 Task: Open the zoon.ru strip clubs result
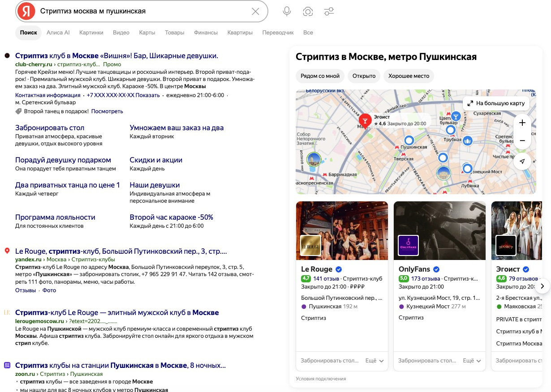[120, 366]
